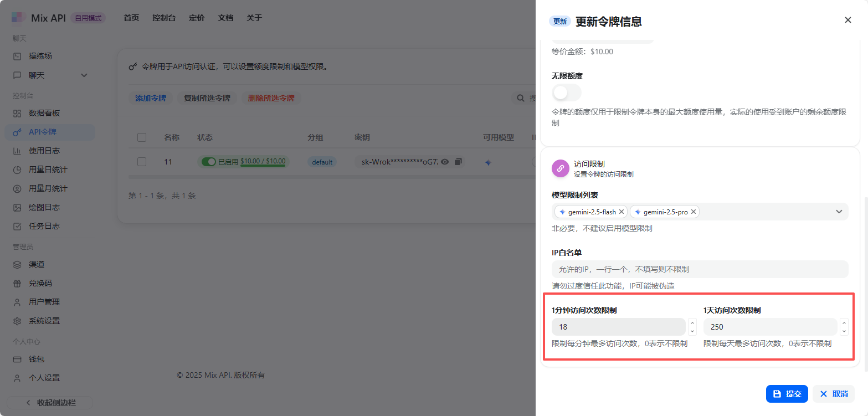Open 数据看板 dashboard in sidebar
868x416 pixels.
pyautogui.click(x=44, y=113)
